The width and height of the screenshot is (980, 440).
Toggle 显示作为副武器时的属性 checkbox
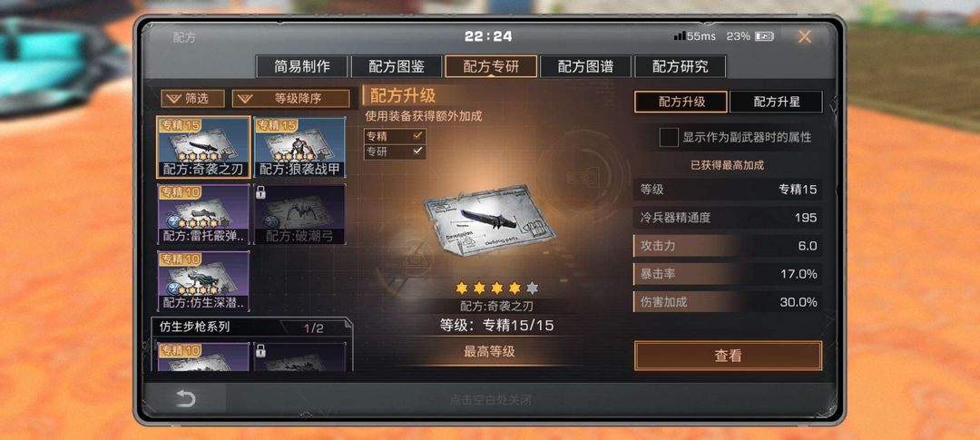(x=669, y=138)
